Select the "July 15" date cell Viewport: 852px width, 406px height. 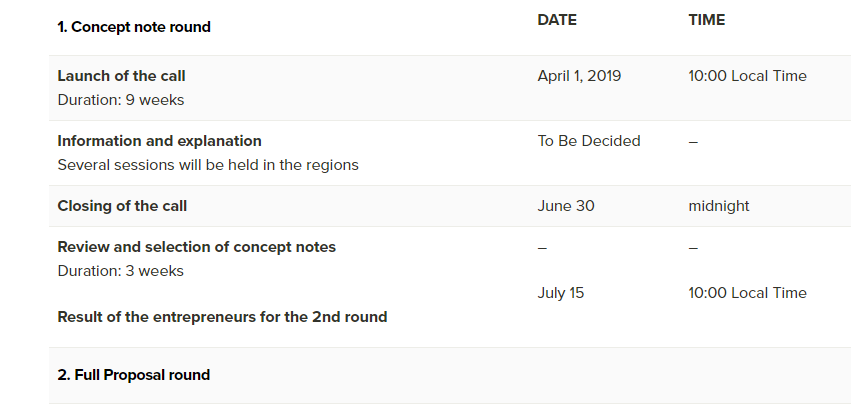pos(561,293)
